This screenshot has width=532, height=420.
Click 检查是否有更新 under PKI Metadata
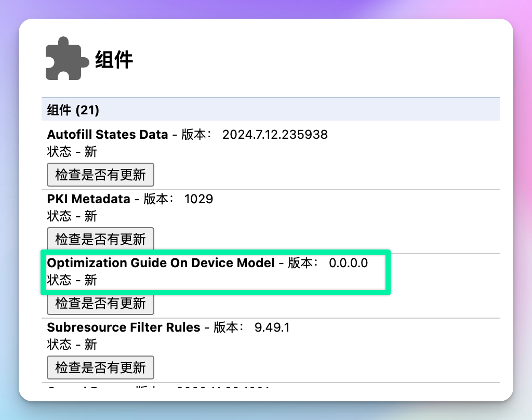point(100,239)
